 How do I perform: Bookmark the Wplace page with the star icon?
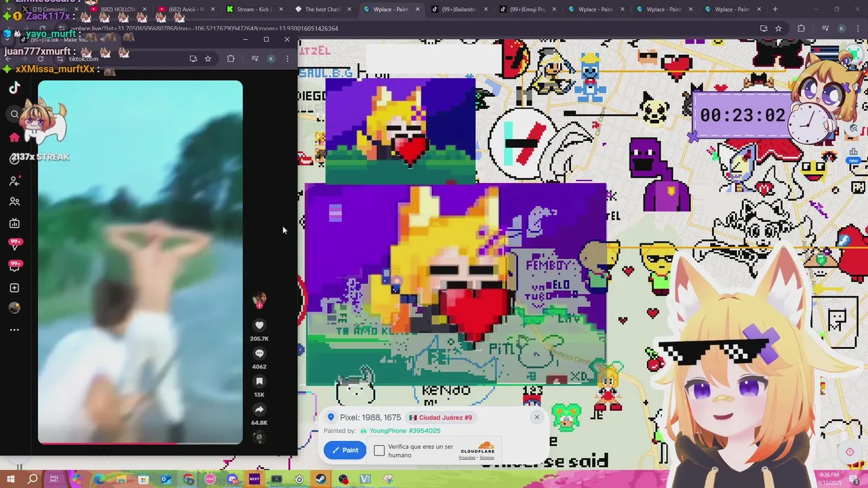[x=778, y=28]
